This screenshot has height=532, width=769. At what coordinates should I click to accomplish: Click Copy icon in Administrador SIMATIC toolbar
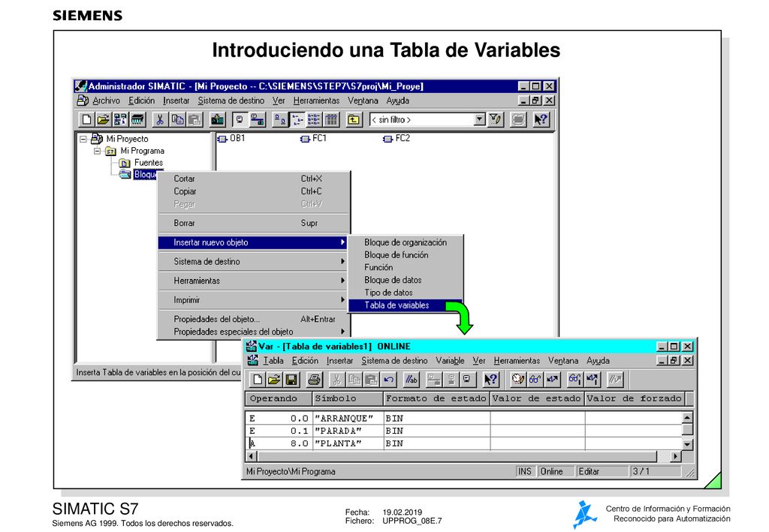(177, 119)
